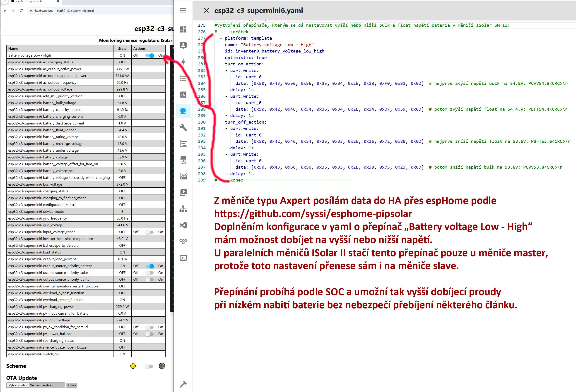Toggle pv_power_balance switch

(x=150, y=334)
